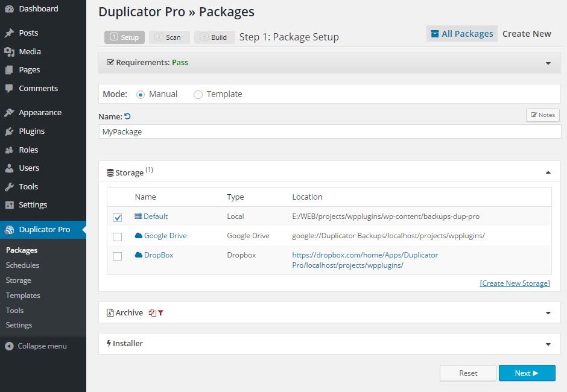Click the Installer lightning icon

tap(109, 343)
